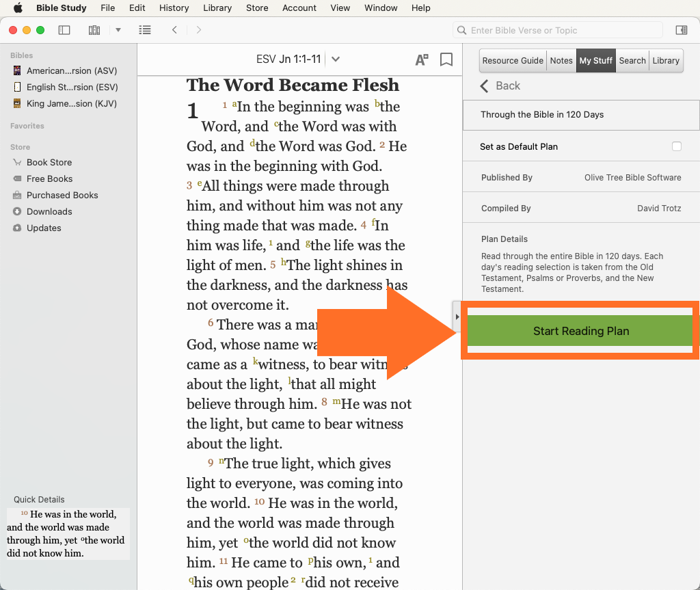This screenshot has height=590, width=700.
Task: Open text size settings icon
Action: pos(422,59)
